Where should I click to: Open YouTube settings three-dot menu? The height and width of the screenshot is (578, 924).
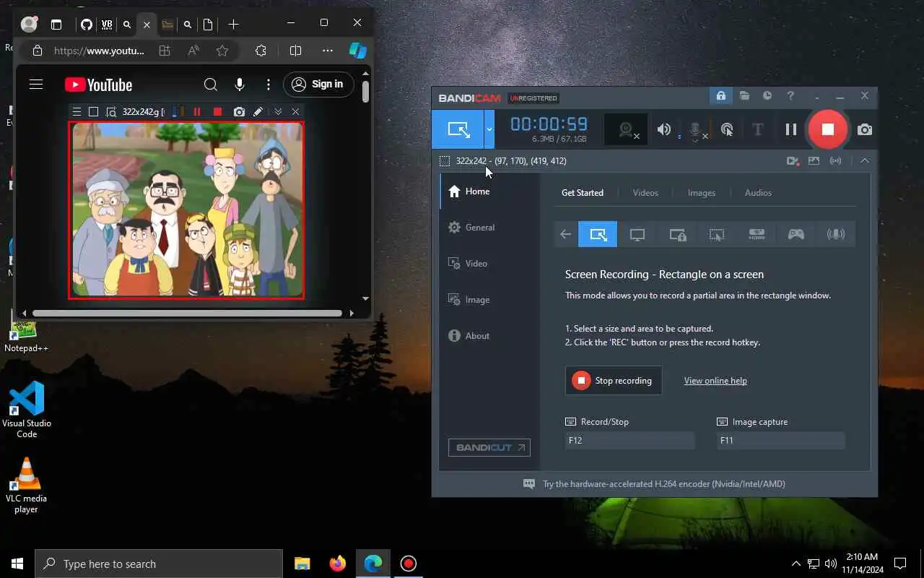point(269,85)
